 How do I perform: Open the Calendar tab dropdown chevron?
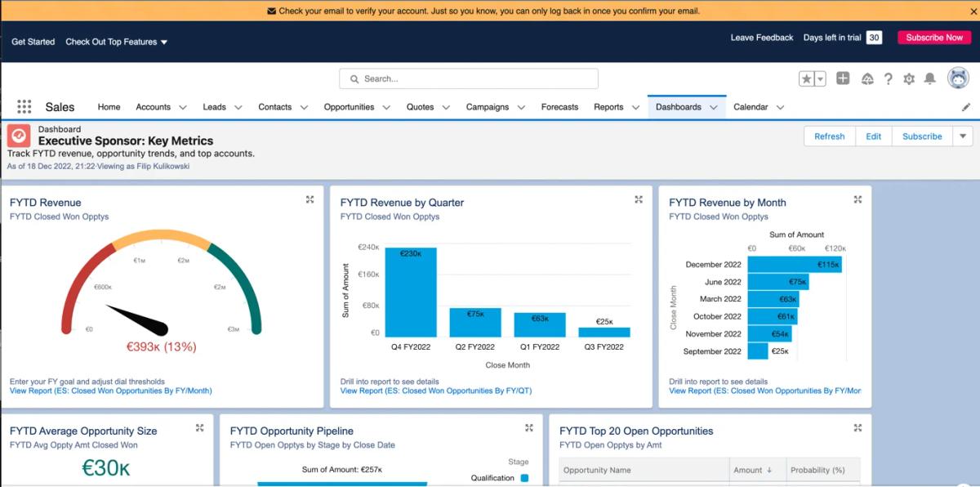[780, 107]
